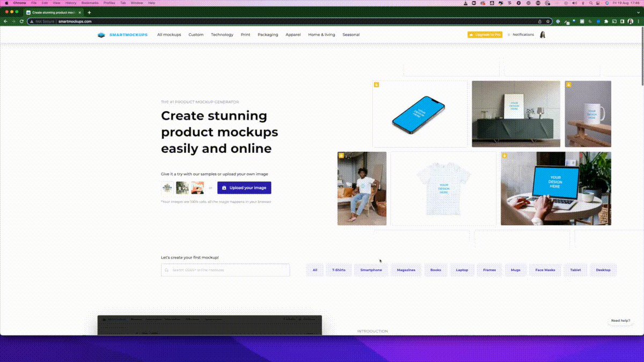Viewport: 644px width, 362px height.
Task: Open the Home & living nav menu
Action: pyautogui.click(x=321, y=35)
